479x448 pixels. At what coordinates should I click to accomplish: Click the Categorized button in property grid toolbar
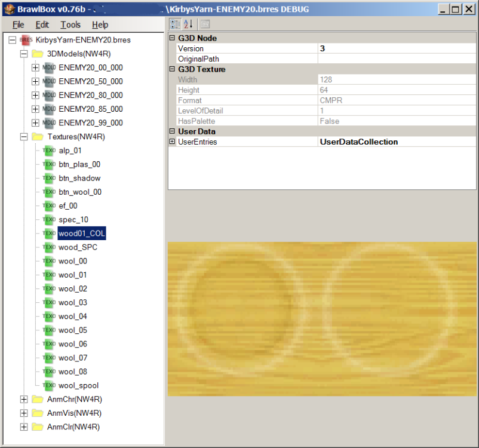click(175, 24)
